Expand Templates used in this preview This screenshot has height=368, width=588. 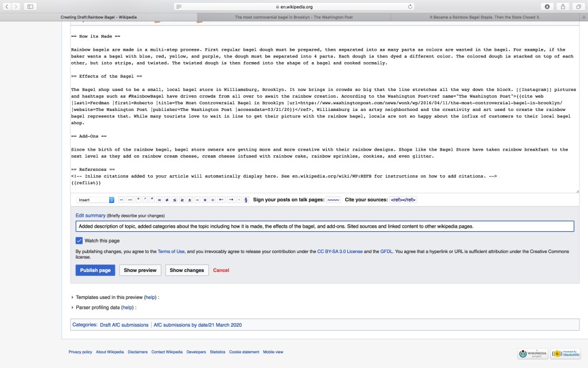[x=72, y=297]
